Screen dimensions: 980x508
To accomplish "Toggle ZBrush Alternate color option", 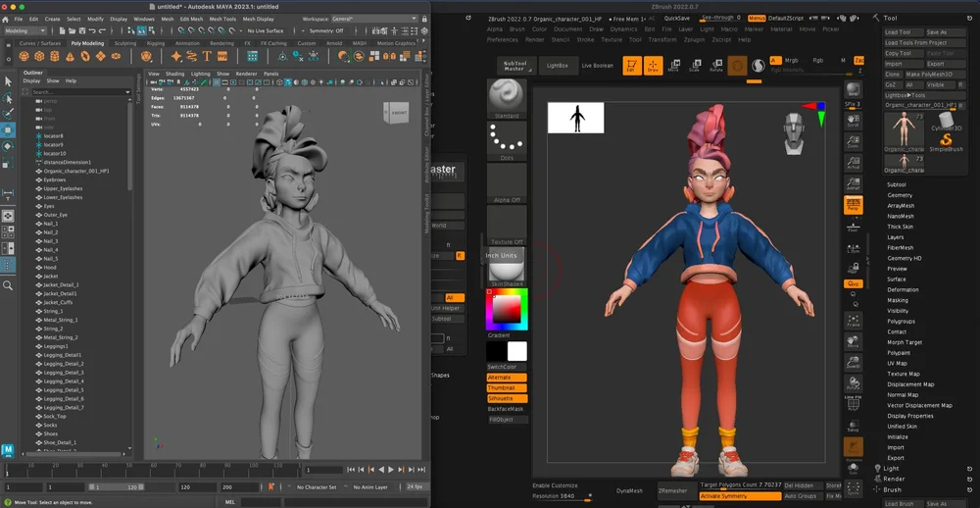I will [x=507, y=378].
